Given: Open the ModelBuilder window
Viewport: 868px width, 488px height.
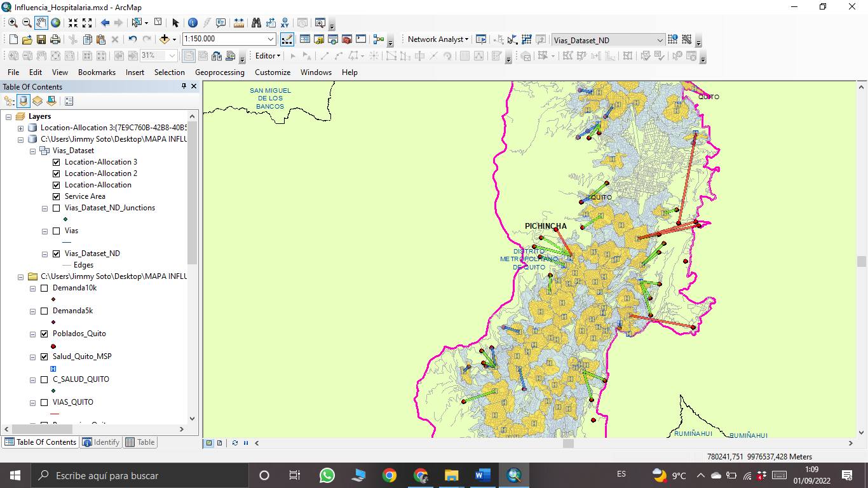Looking at the screenshot, I should tap(379, 39).
